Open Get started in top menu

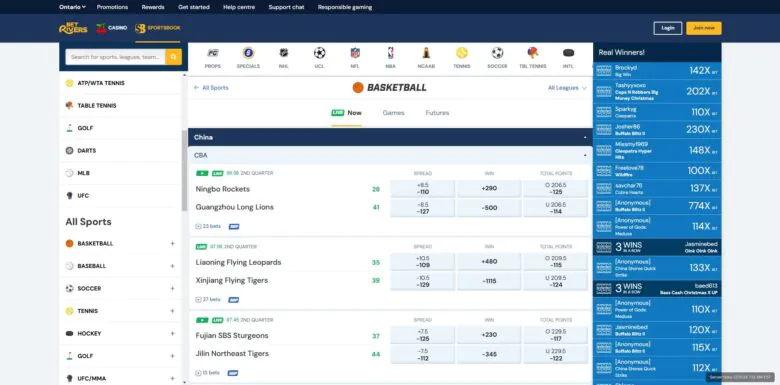(194, 7)
